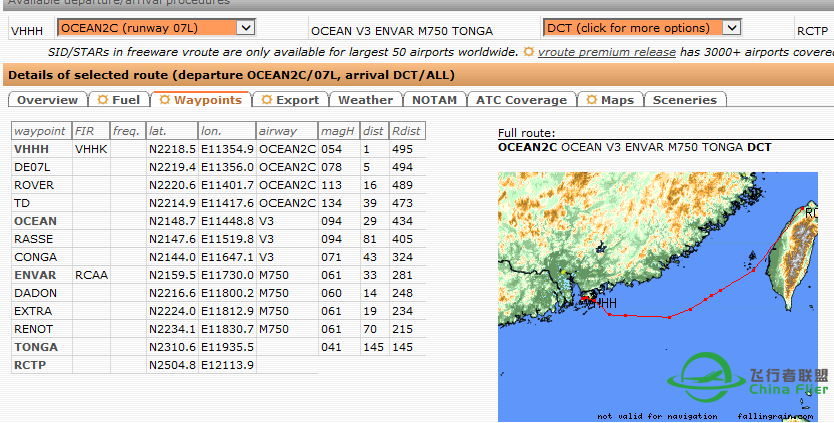Click longitude E12113.9 cell

point(227,365)
